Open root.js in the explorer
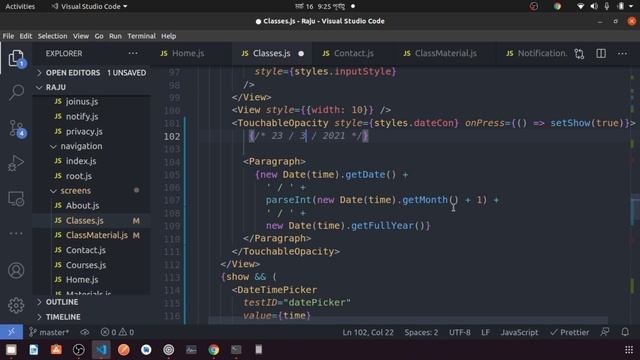640x360 pixels. (78, 176)
